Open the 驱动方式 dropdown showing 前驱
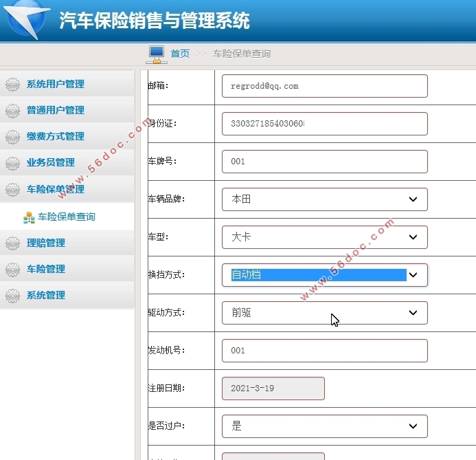The image size is (476, 460). click(324, 313)
